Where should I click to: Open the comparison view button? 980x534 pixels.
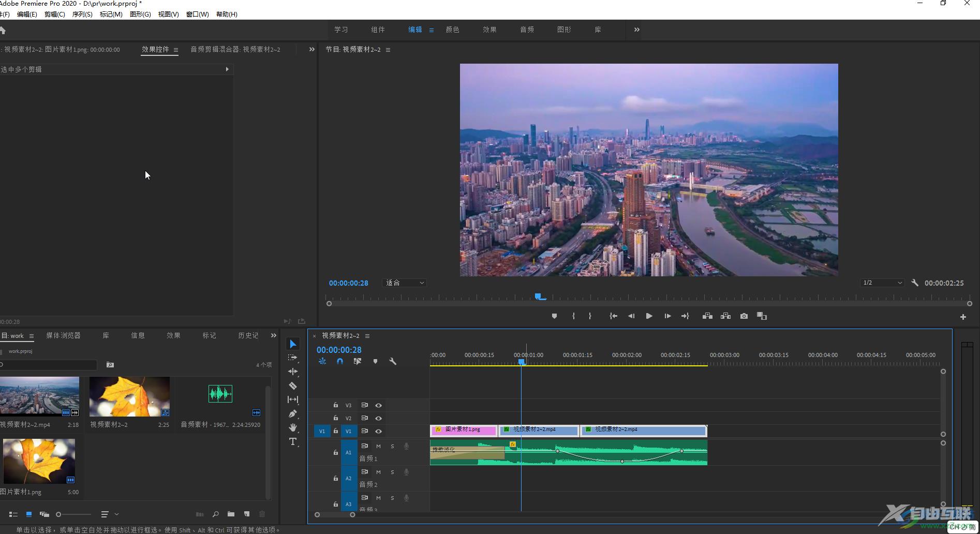[762, 316]
